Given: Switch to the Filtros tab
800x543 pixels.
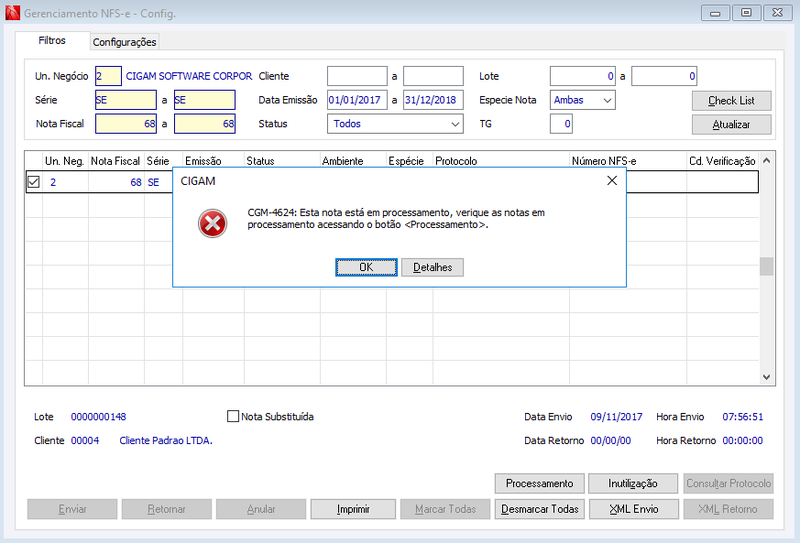Looking at the screenshot, I should (x=52, y=40).
